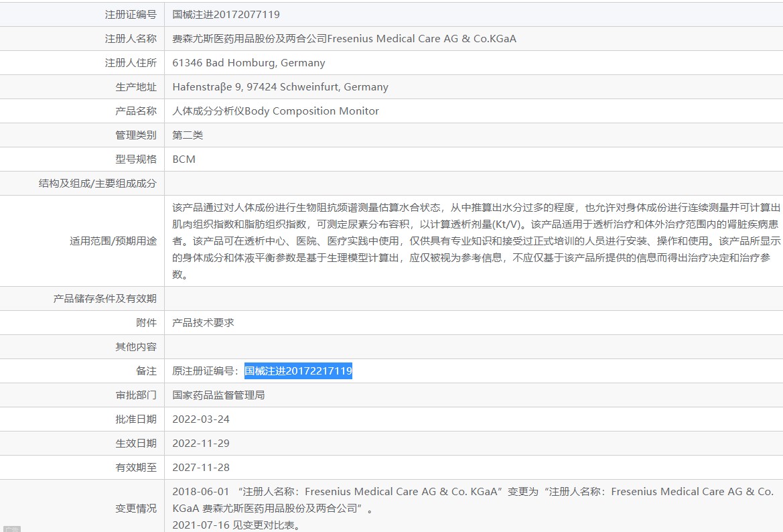
Task: Click the 生效日期 label
Action: click(x=136, y=443)
